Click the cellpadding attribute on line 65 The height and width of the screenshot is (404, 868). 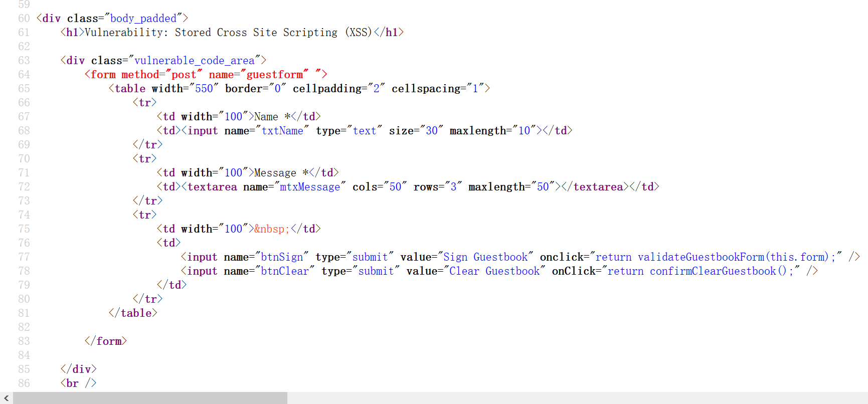(339, 89)
